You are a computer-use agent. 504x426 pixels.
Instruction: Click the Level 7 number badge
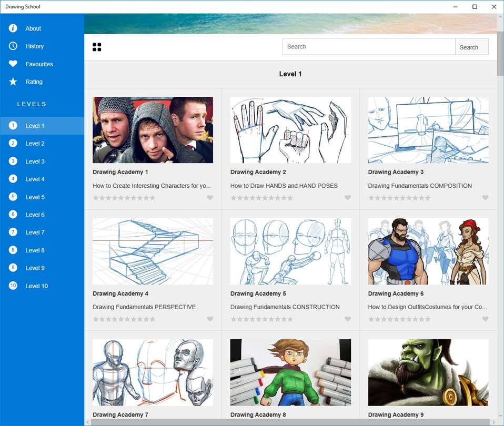coord(13,232)
